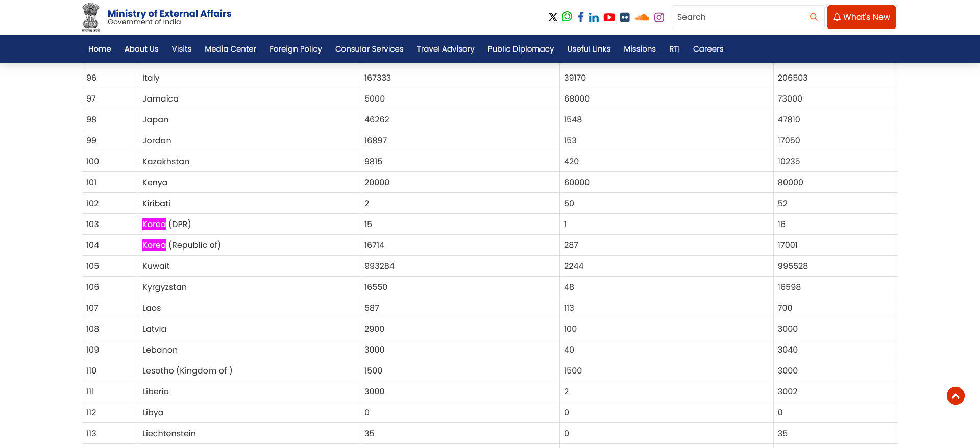Go to the Foreign Policy menu
Screen dimensions: 980x448
[x=296, y=49]
